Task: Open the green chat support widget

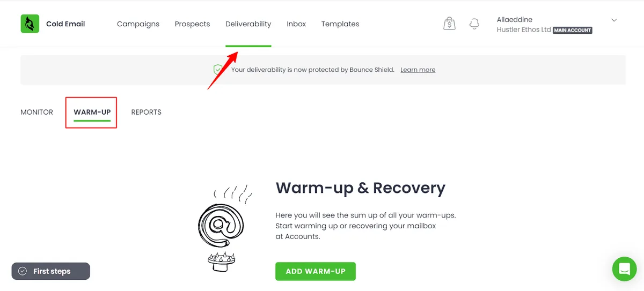Action: [624, 268]
